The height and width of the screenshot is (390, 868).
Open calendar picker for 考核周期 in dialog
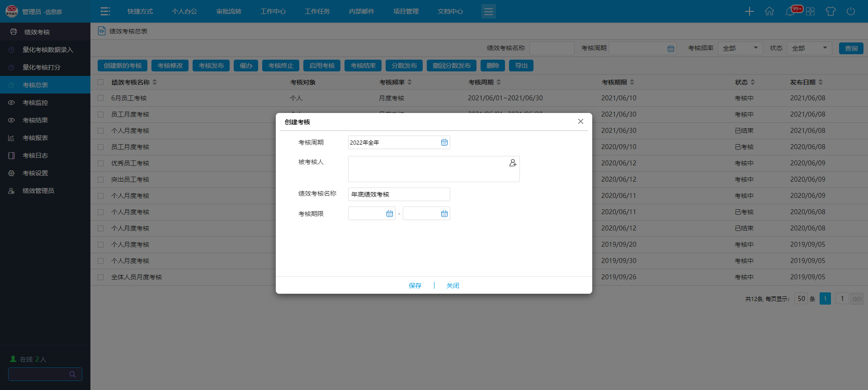coord(444,142)
